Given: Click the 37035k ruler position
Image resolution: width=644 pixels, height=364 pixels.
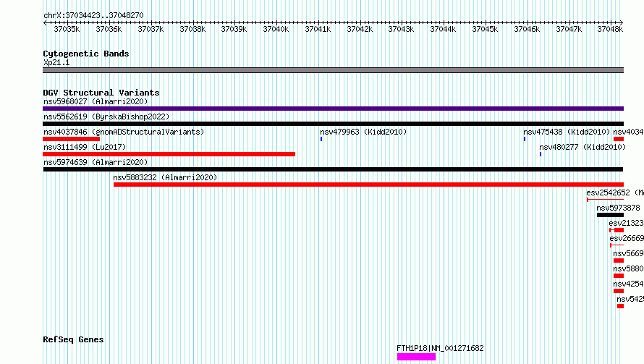Looking at the screenshot, I should (67, 29).
